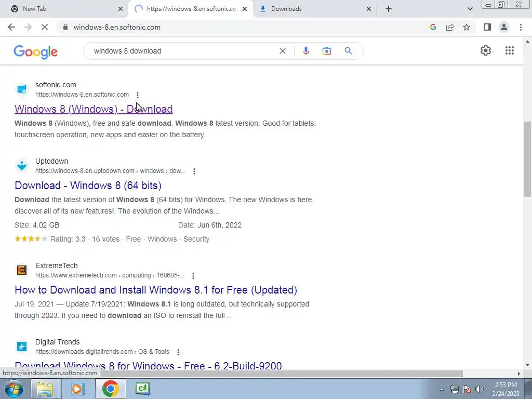Toggle the browser side panel
532x399 pixels.
[487, 27]
